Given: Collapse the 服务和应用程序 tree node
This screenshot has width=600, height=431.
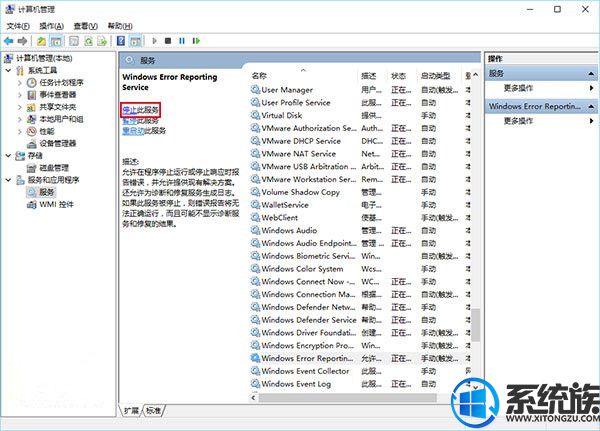Looking at the screenshot, I should [8, 180].
